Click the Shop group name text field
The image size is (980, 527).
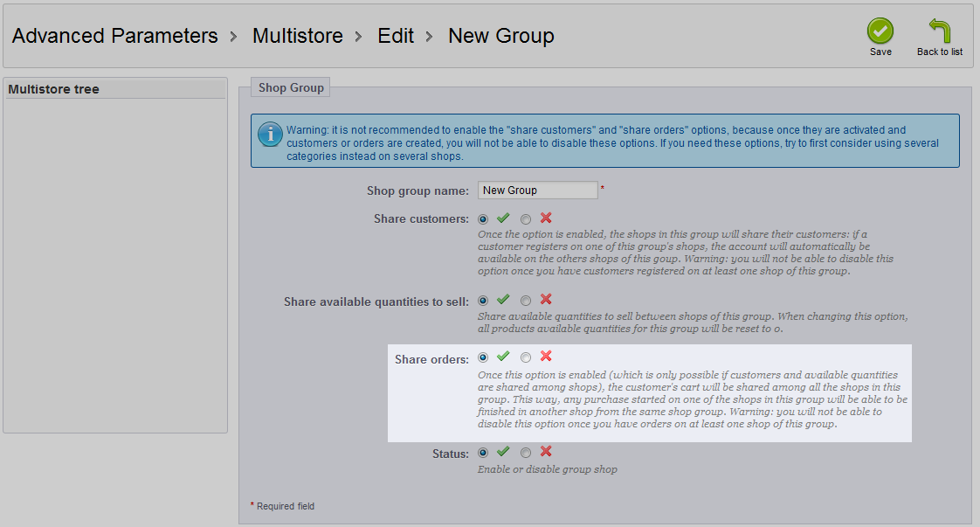537,190
